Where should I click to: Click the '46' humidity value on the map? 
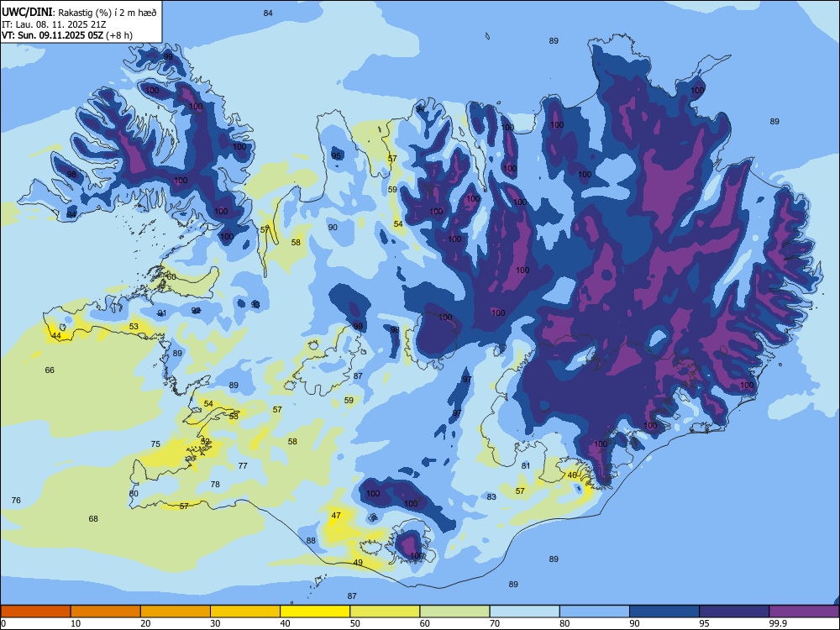coord(572,475)
